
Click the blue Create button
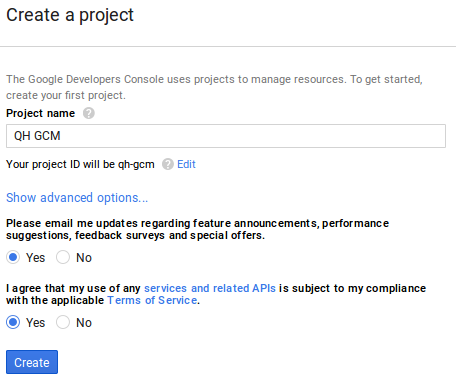32,362
